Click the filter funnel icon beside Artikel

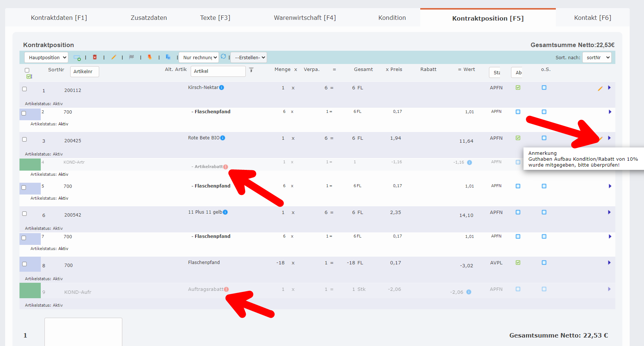(251, 70)
